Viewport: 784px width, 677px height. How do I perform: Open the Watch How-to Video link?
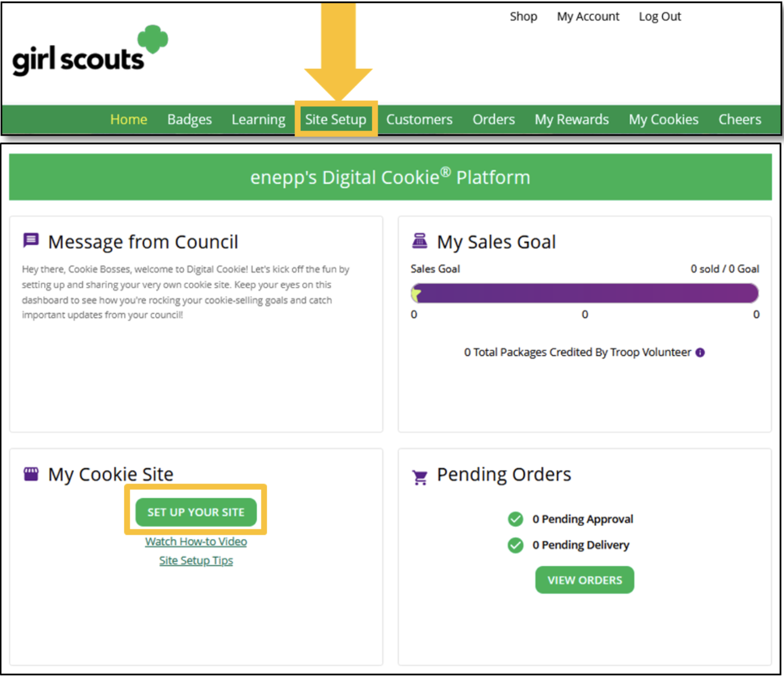click(x=196, y=541)
